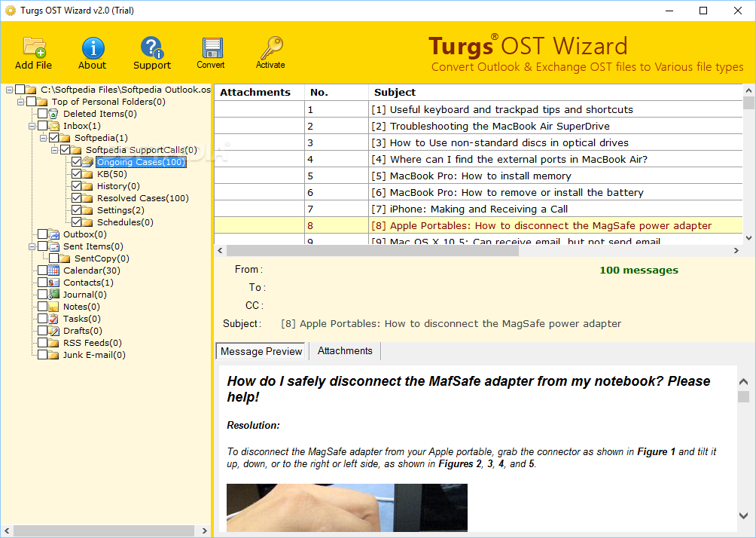
Task: Click the KB folder icon
Action: [x=88, y=174]
